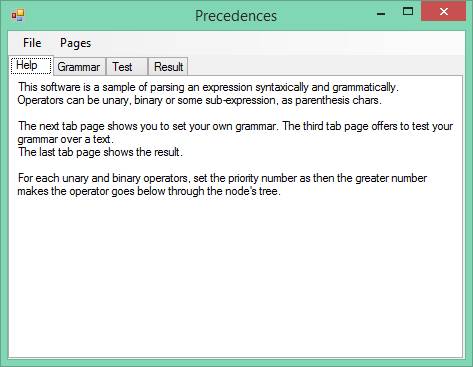Open the Result tab
473x367 pixels.
168,67
